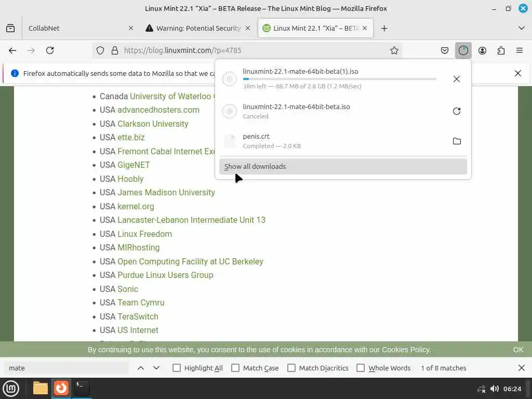Open the Firefox account icon
The width and height of the screenshot is (532, 399).
pyautogui.click(x=482, y=50)
